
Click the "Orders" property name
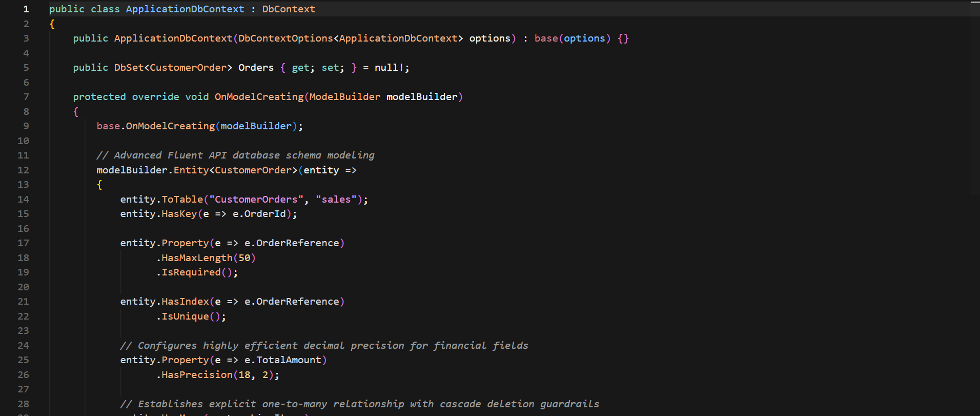(256, 68)
